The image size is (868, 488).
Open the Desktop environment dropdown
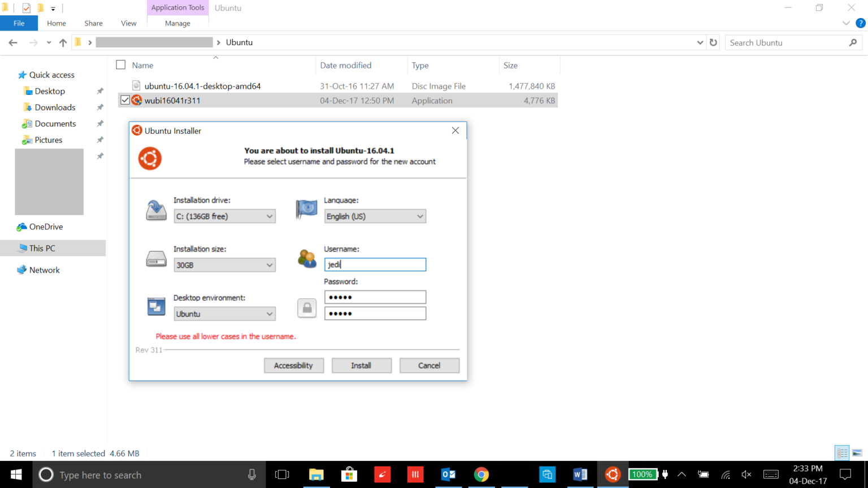[224, 314]
